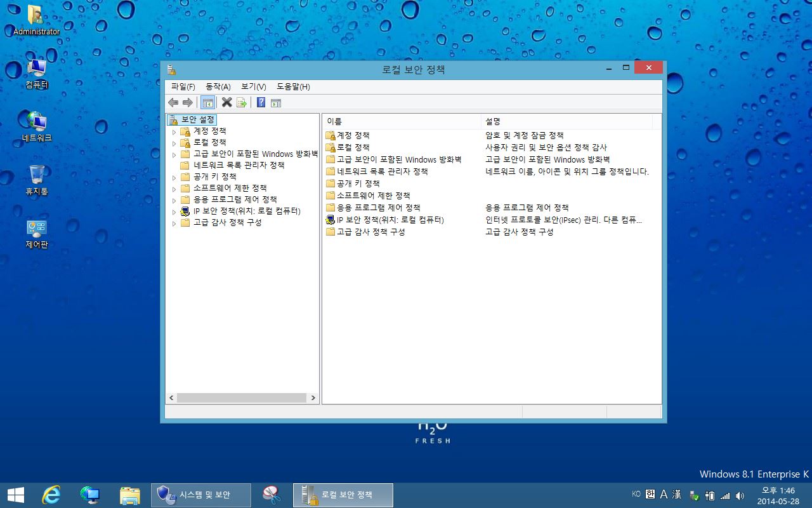Click the Back arrow toolbar icon
The width and height of the screenshot is (812, 508).
173,102
